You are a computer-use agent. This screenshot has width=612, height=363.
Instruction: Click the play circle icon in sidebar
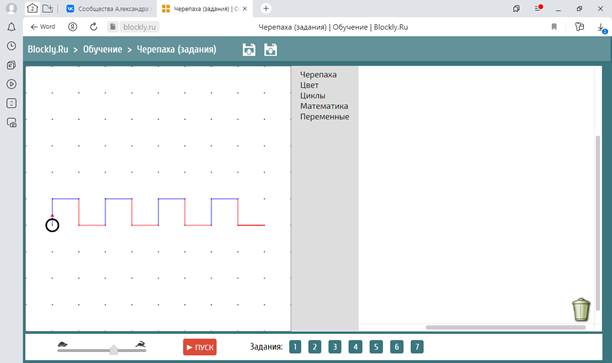(x=11, y=84)
